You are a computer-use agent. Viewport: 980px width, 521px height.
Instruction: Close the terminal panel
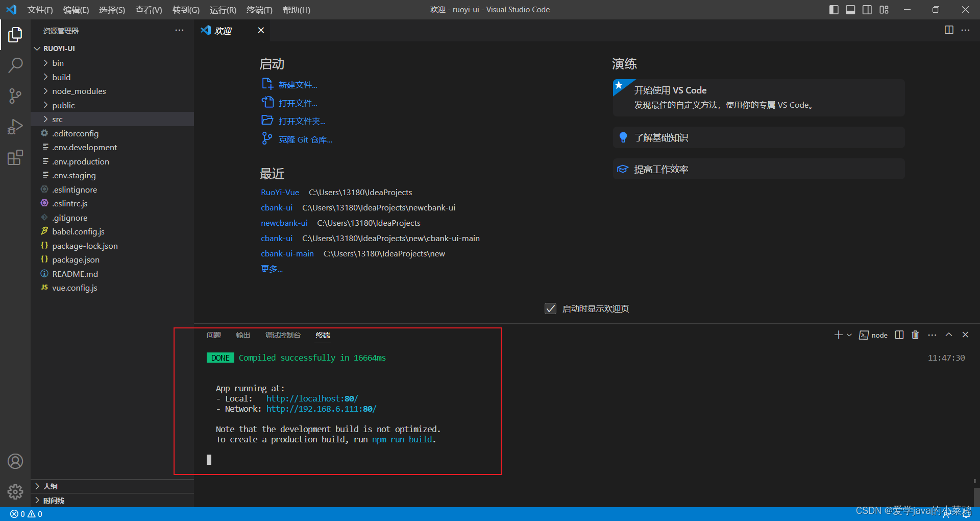point(965,335)
